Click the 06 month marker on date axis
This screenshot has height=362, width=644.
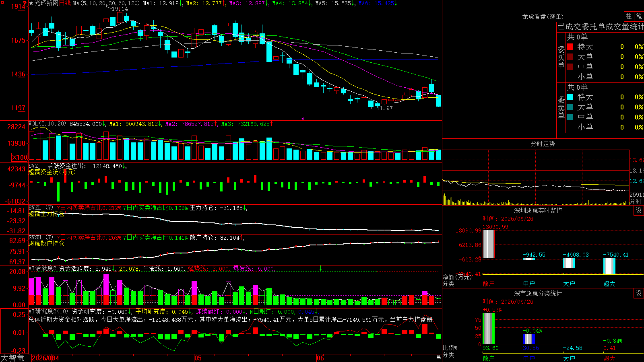(320, 358)
